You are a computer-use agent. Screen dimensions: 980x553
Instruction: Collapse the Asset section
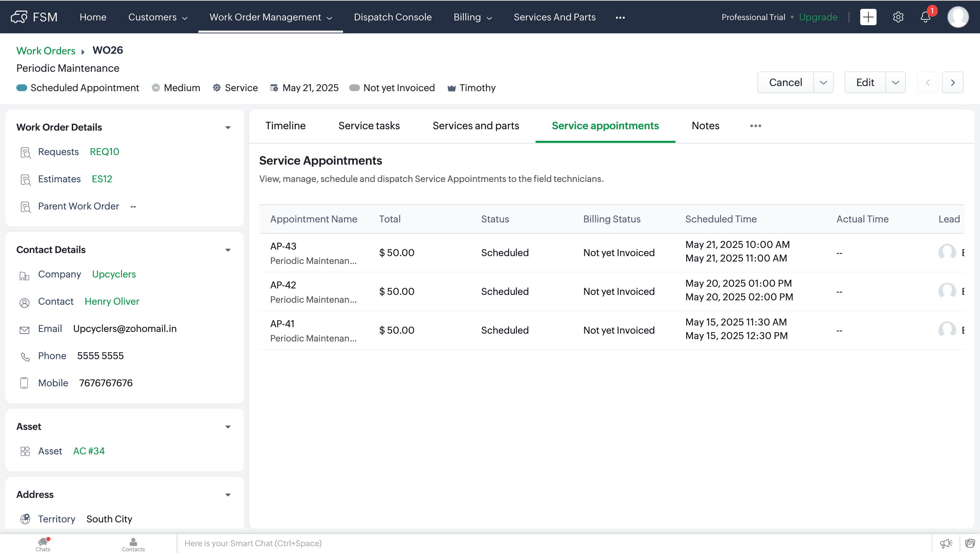point(228,427)
